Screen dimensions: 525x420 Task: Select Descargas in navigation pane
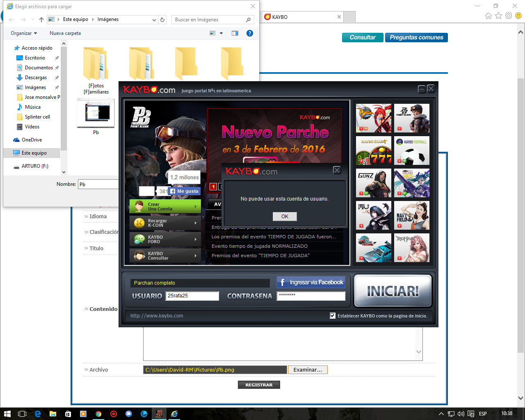[x=36, y=78]
